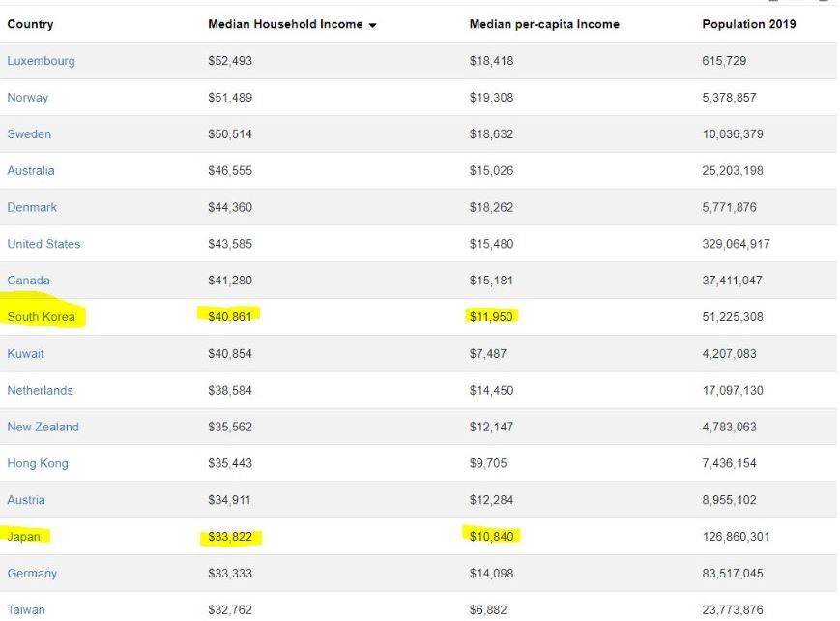Screen dimensions: 840x621
Task: Click the Population 2019 column header
Action: coord(748,24)
